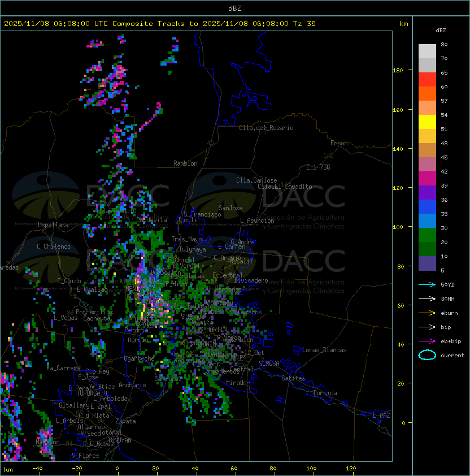Click the dark orange swatch below 60 dBZ

click(x=427, y=93)
